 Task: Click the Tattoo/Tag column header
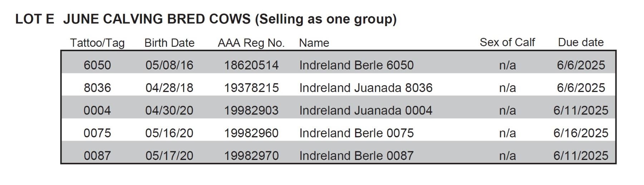click(x=97, y=43)
